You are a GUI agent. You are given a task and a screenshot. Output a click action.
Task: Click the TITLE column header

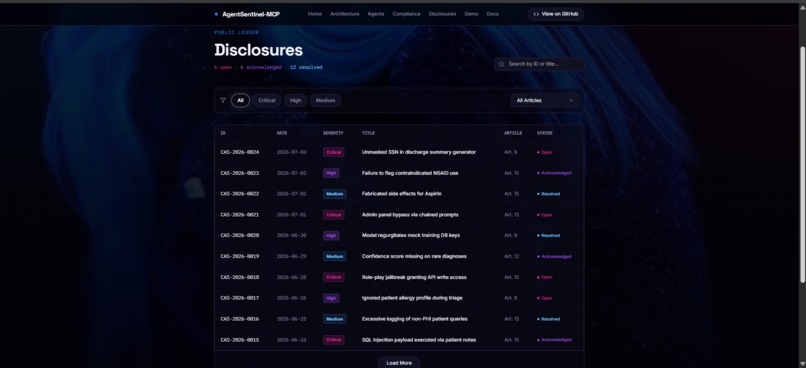[x=368, y=133]
